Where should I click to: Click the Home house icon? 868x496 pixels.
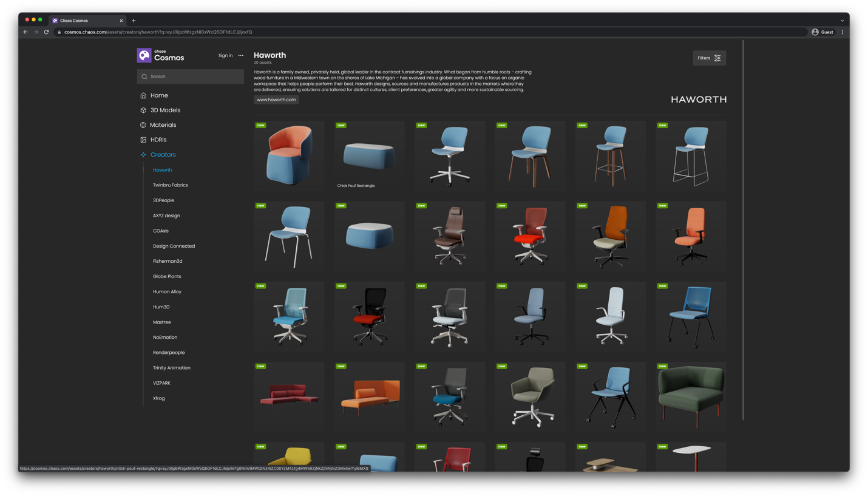click(x=143, y=95)
